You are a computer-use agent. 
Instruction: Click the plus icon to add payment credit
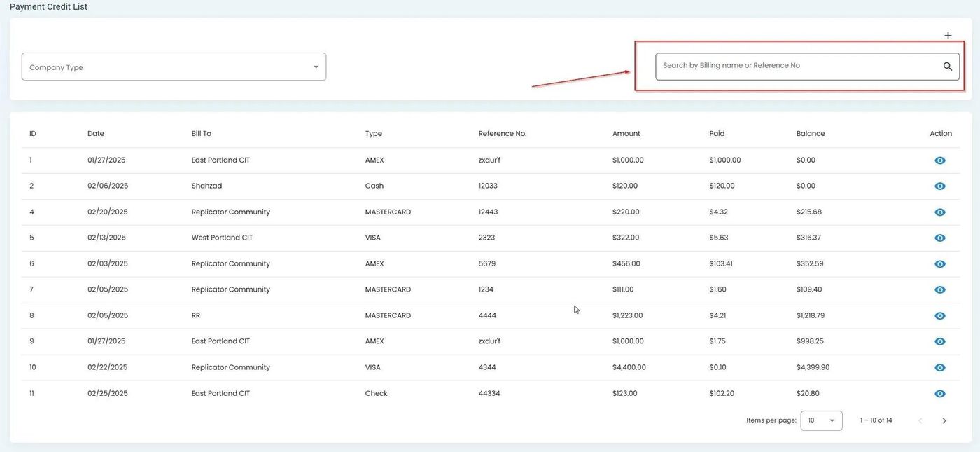point(948,36)
